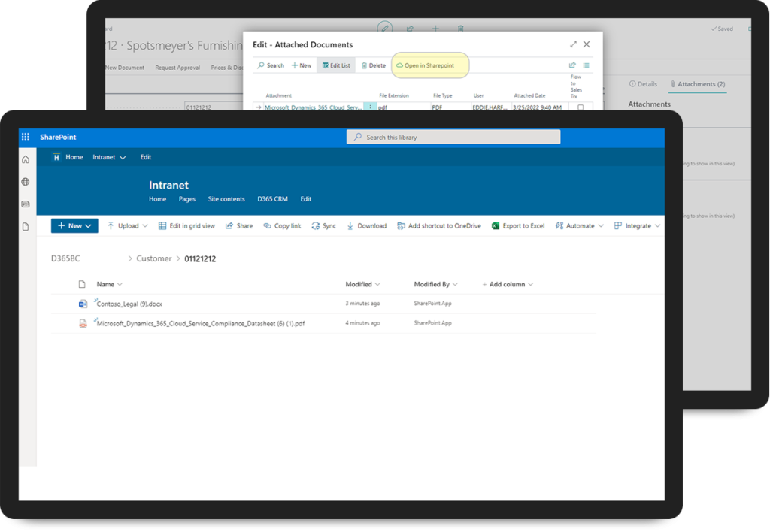Open the Site contents navigation item

coord(226,199)
